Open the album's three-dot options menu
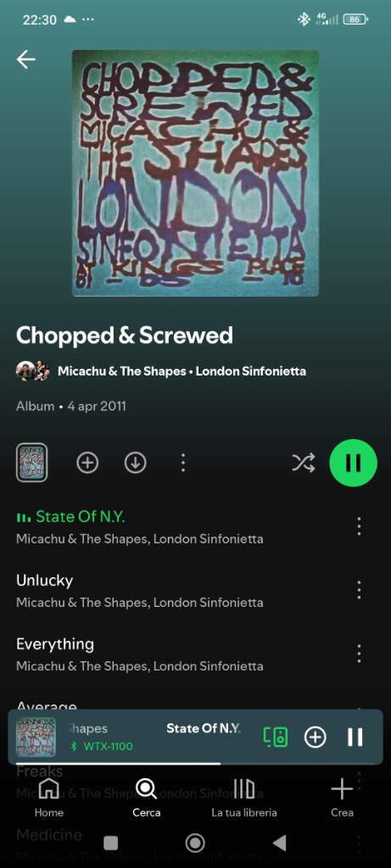The width and height of the screenshot is (391, 868). 183,463
